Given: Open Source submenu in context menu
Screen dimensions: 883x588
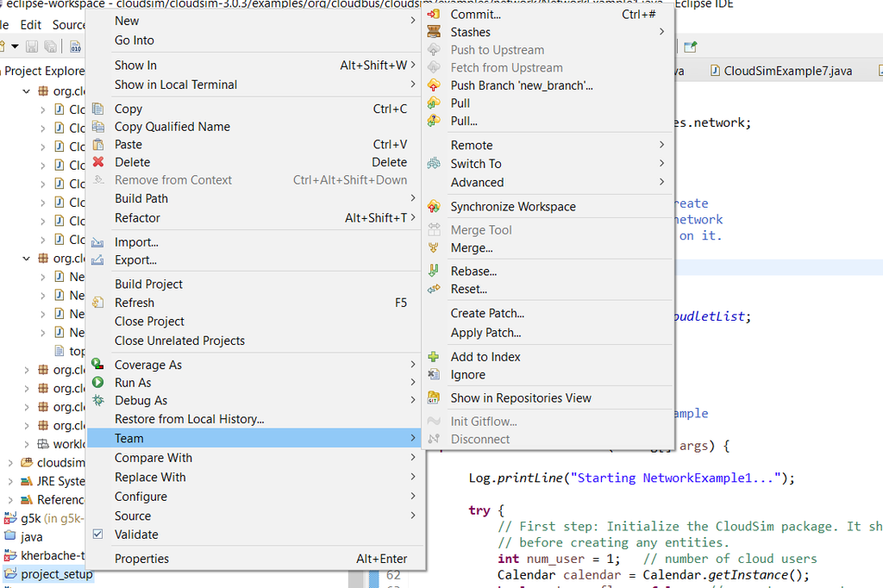Looking at the screenshot, I should pos(256,516).
